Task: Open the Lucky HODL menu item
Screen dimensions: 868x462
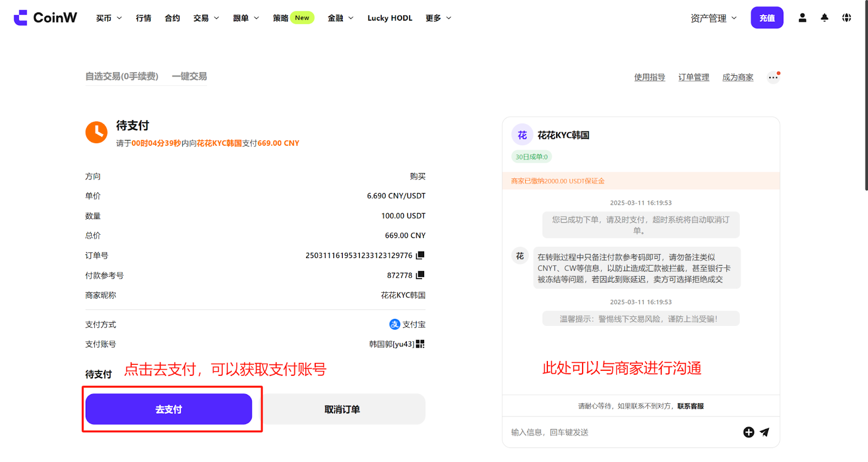Action: point(390,18)
